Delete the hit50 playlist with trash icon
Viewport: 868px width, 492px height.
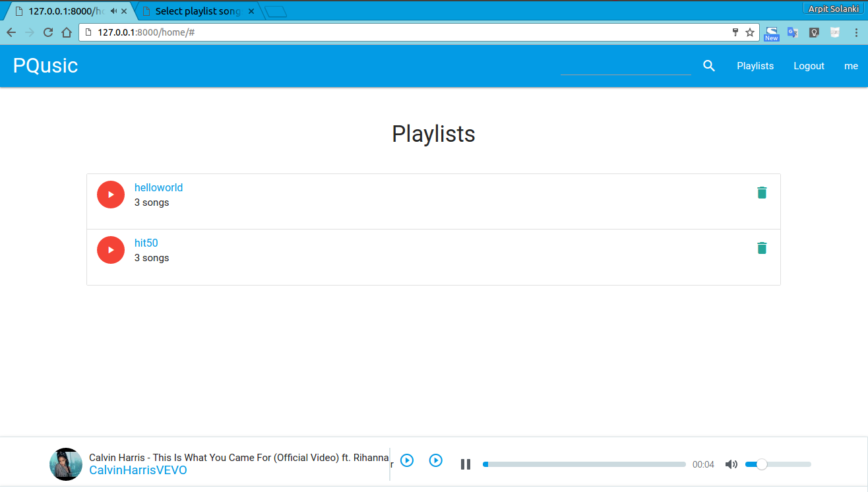click(x=762, y=248)
